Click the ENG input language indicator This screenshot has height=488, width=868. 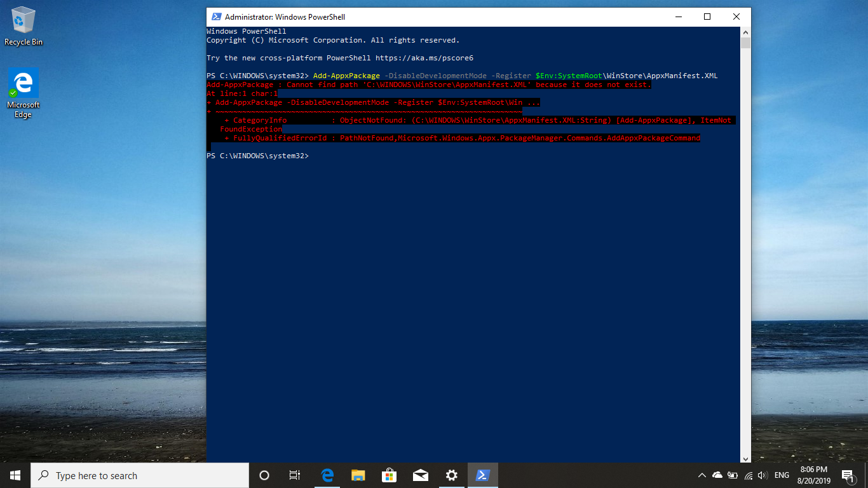pos(782,475)
